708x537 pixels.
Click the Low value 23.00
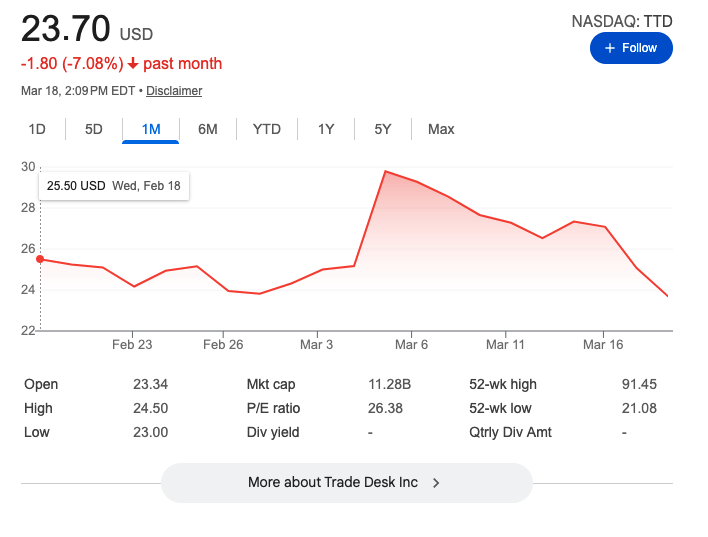point(150,432)
